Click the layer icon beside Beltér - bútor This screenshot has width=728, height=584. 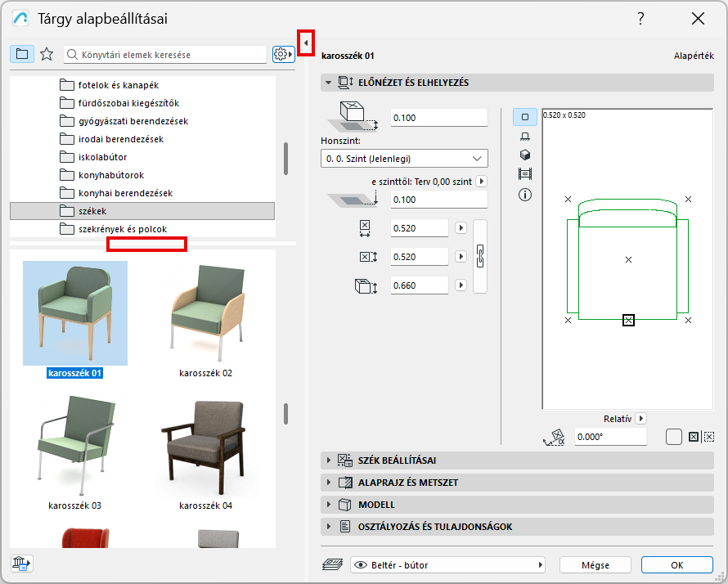pos(332,564)
